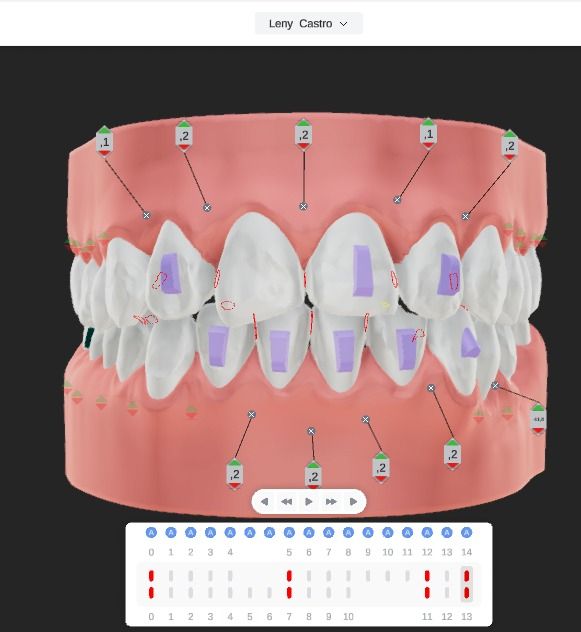581x632 pixels.
Task: Select lower stage 0 red marker
Action: [151, 593]
